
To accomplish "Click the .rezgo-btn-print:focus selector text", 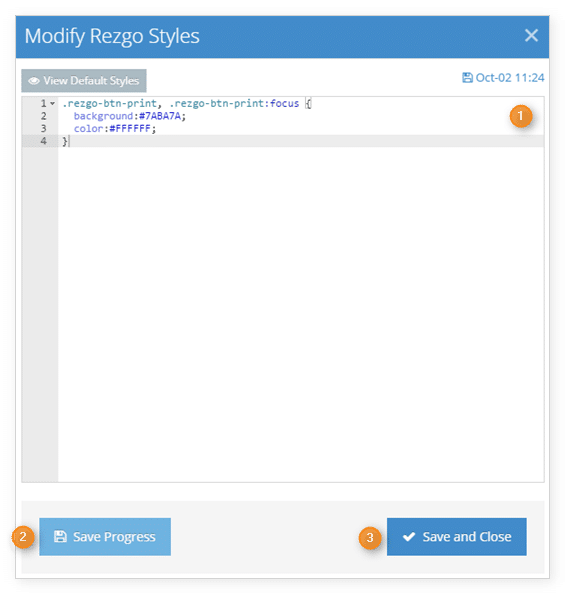I will coord(234,103).
